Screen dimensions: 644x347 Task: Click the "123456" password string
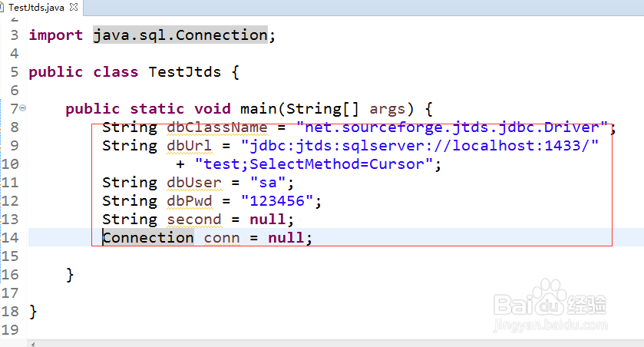278,201
